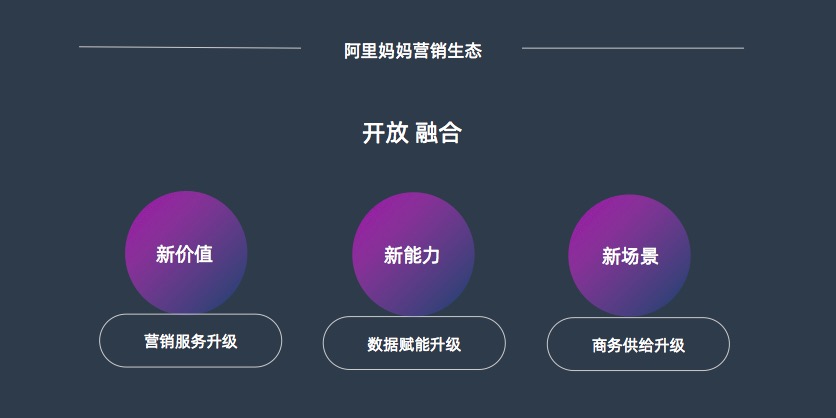Open the 新场景 circle icon
Viewport: 836px width, 418px height.
(x=629, y=255)
